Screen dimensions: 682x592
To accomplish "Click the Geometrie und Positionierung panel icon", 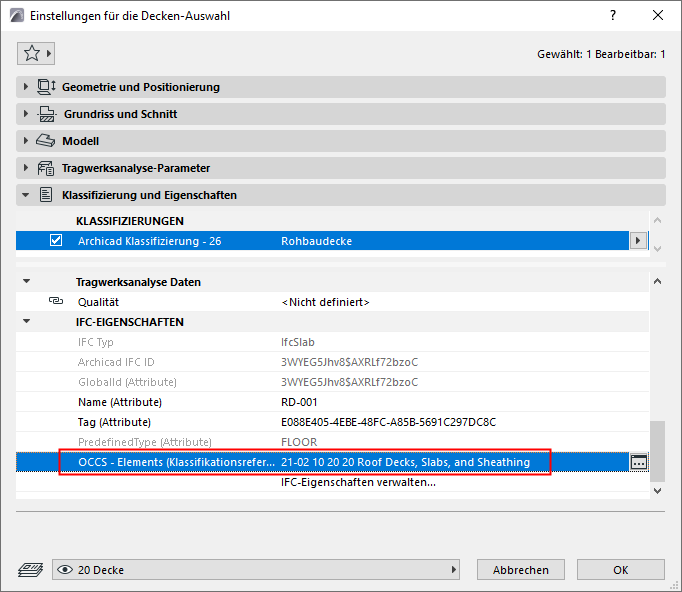I will coord(46,87).
